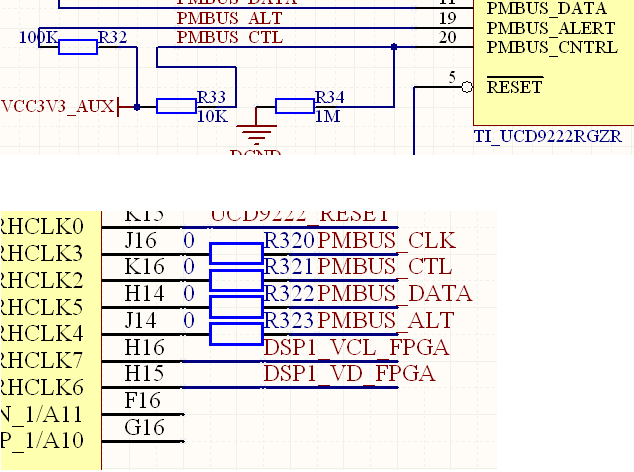Click the 10K value label
This screenshot has width=634, height=472.
coord(213,116)
